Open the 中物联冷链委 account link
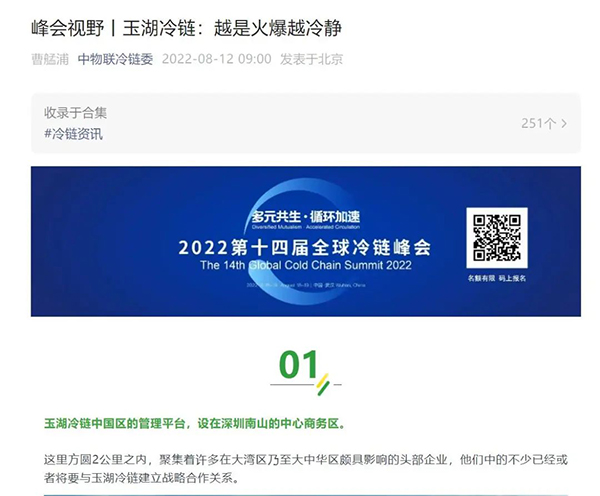This screenshot has width=600, height=496. click(115, 59)
